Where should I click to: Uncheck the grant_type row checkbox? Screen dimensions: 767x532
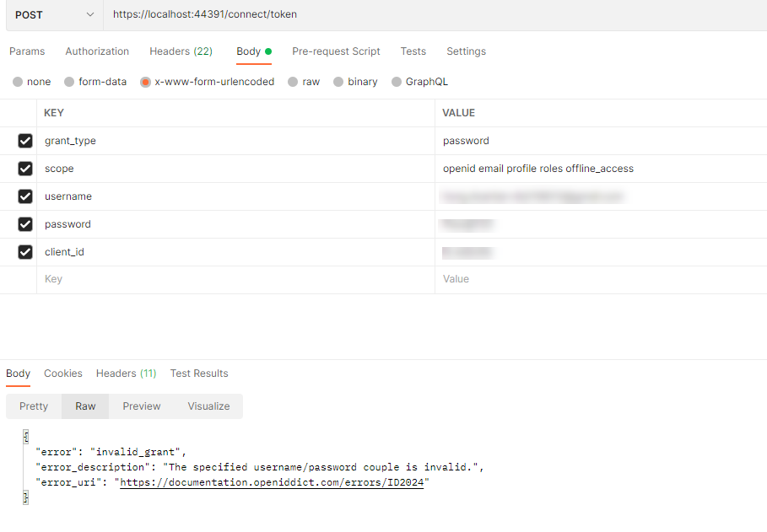25,141
